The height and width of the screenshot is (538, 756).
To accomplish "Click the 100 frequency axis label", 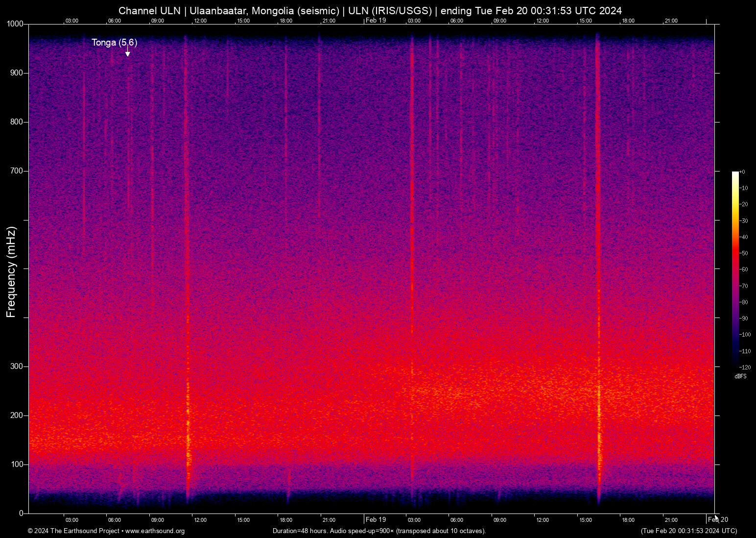I will tap(17, 465).
